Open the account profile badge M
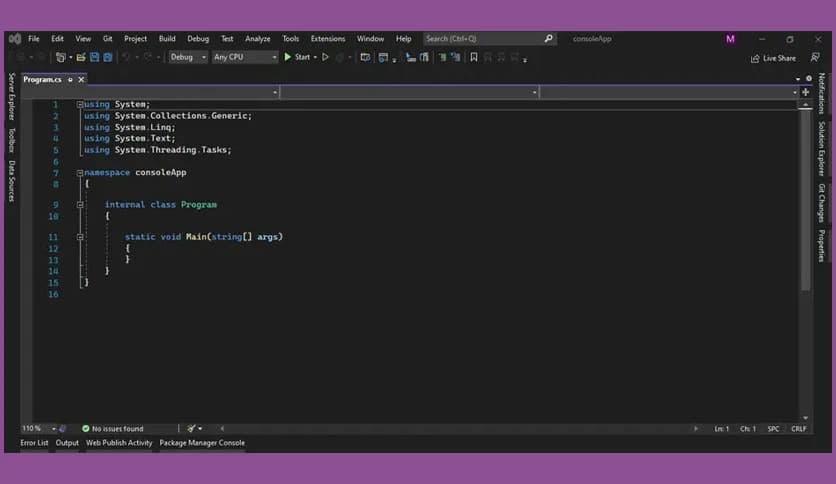836x484 pixels. [x=730, y=39]
